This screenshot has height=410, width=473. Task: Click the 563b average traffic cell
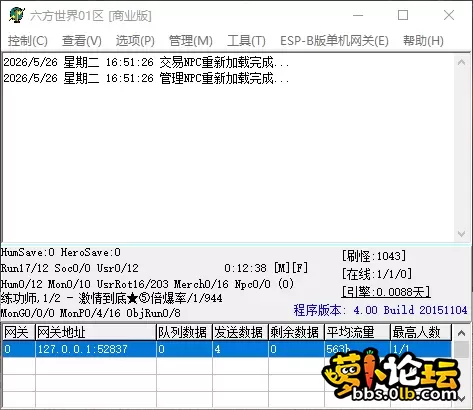point(357,349)
